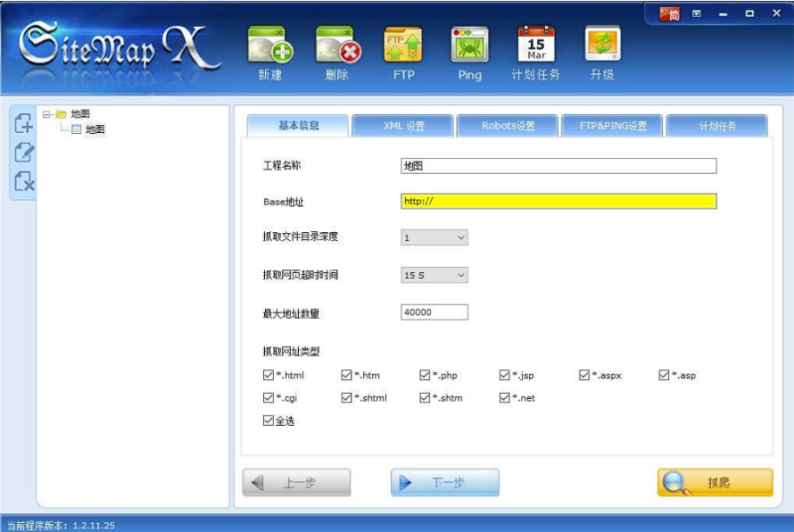Open the 计划任务 calendar icon in toolbar
The width and height of the screenshot is (794, 532).
[536, 47]
